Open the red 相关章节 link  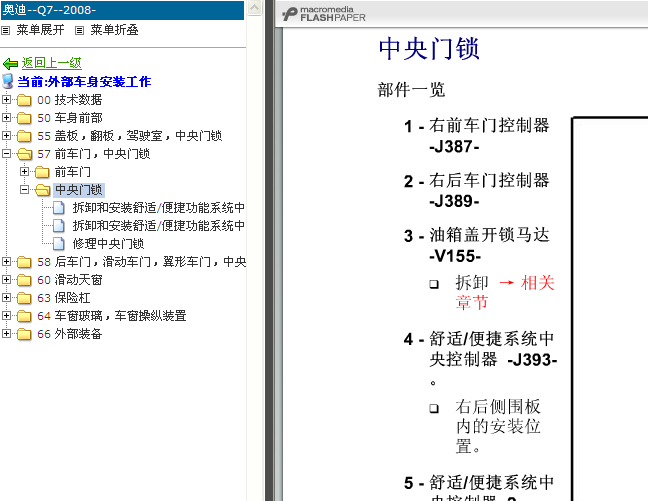505,293
